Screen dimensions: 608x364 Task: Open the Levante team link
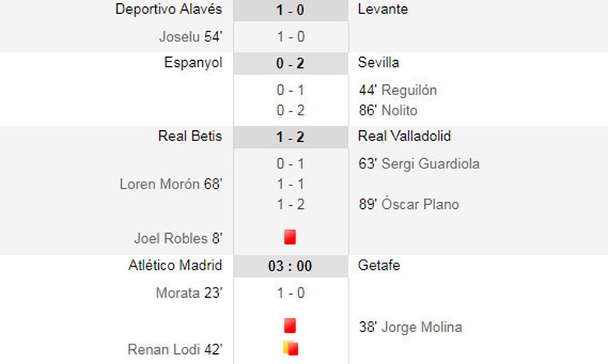382,9
